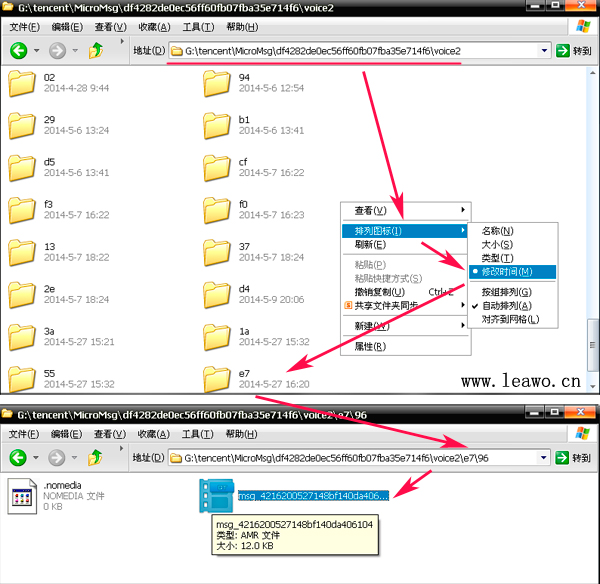Click scrollbar down arrow in voice2 window
This screenshot has width=600, height=584.
(x=592, y=387)
